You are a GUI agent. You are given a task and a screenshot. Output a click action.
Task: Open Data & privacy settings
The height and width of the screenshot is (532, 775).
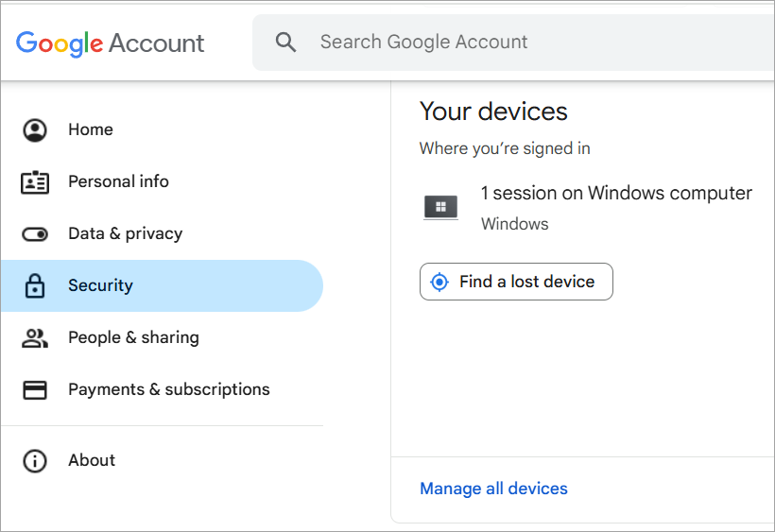tap(162, 234)
